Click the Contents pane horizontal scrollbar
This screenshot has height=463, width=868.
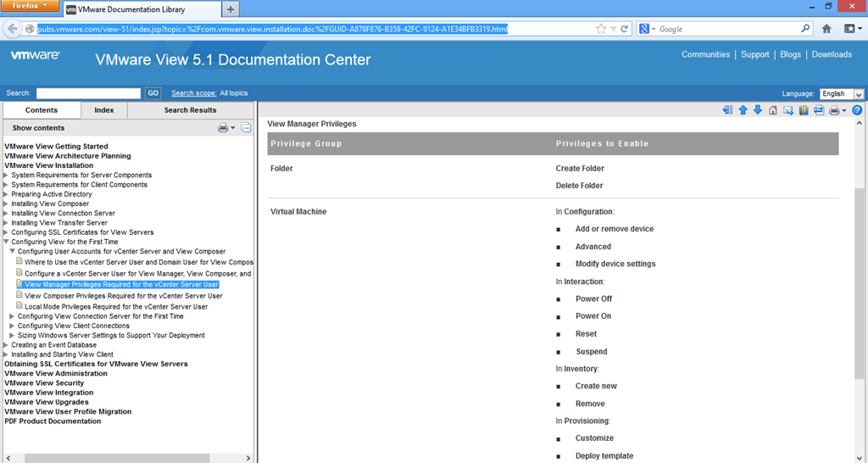117,458
